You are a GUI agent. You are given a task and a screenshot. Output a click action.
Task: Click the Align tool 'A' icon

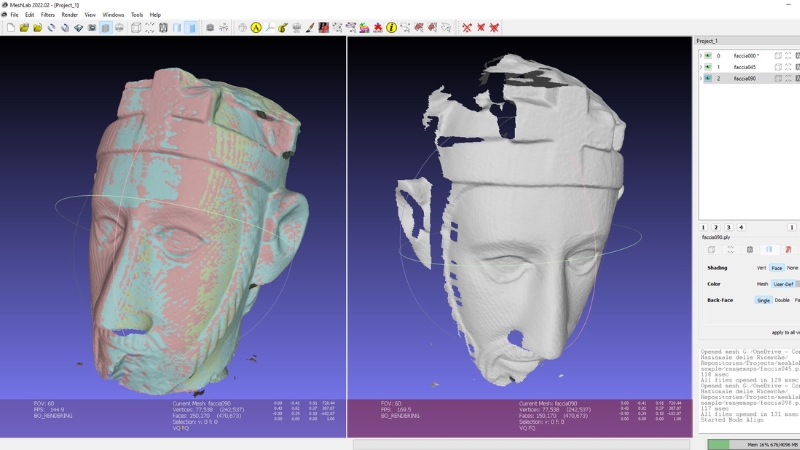(256, 27)
